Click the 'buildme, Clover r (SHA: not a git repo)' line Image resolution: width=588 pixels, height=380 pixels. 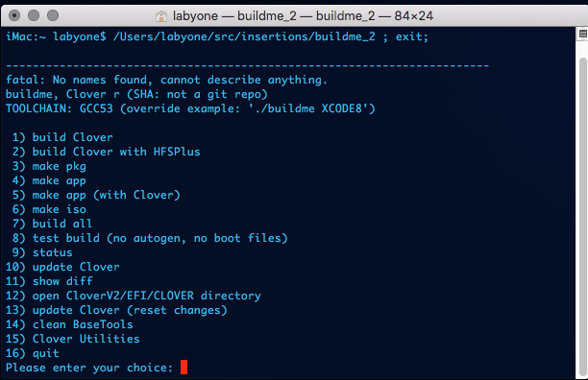pyautogui.click(x=136, y=94)
